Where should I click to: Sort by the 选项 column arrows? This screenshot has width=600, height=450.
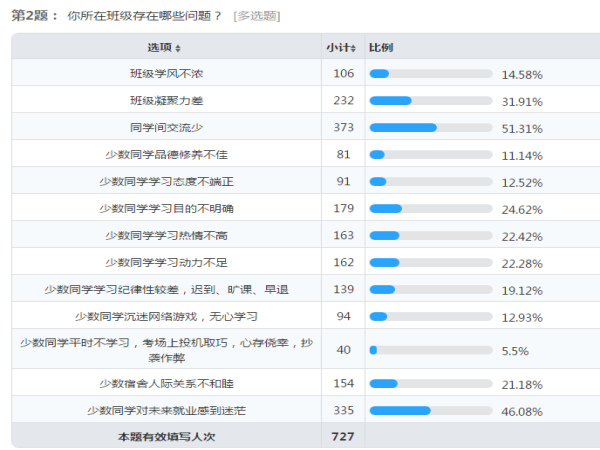coord(178,48)
